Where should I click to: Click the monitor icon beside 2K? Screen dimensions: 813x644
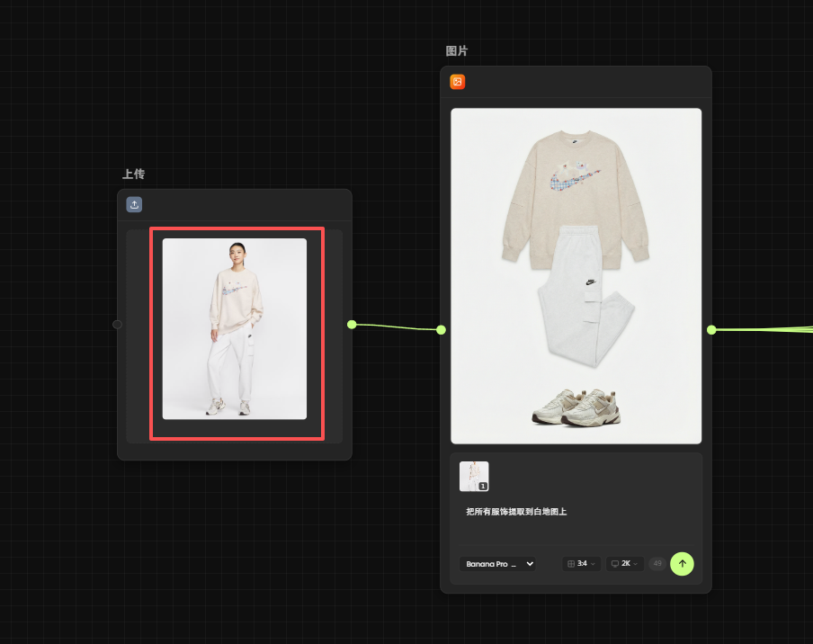[x=614, y=564]
